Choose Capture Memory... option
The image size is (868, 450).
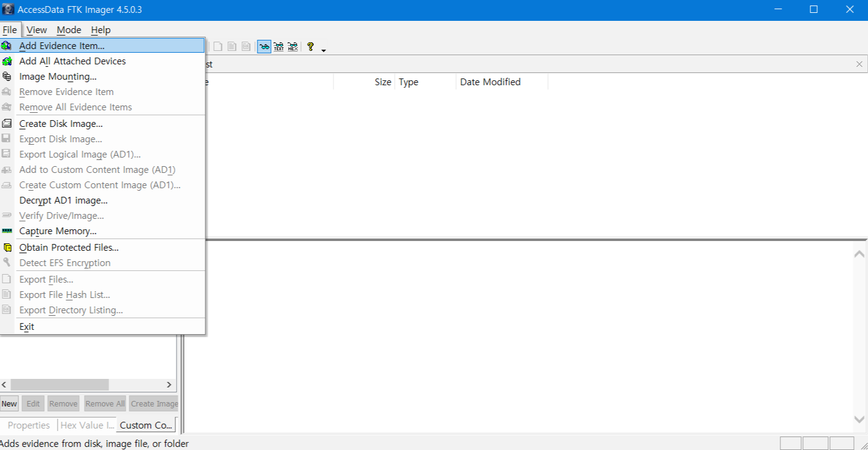[102, 231]
